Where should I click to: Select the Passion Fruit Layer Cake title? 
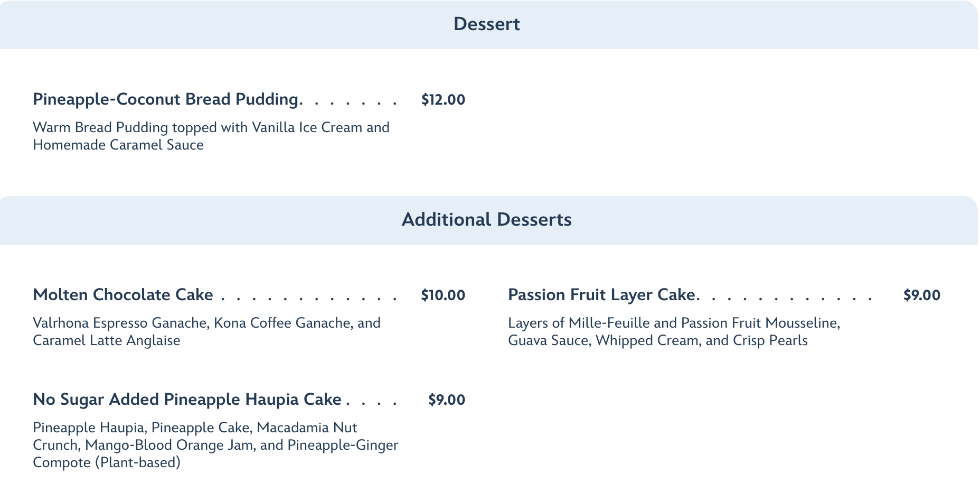[601, 295]
